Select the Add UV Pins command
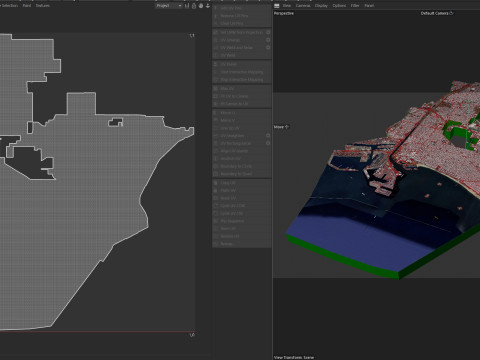480x360 pixels. click(242, 8)
